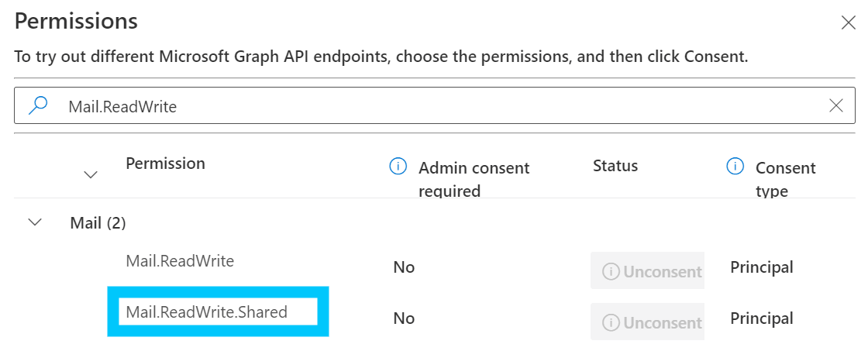Toggle the header collapse-all chevron

coord(91,174)
